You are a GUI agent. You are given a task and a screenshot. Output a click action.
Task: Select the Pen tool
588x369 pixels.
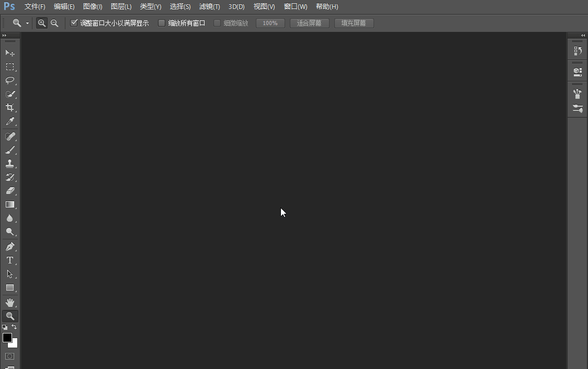point(9,247)
